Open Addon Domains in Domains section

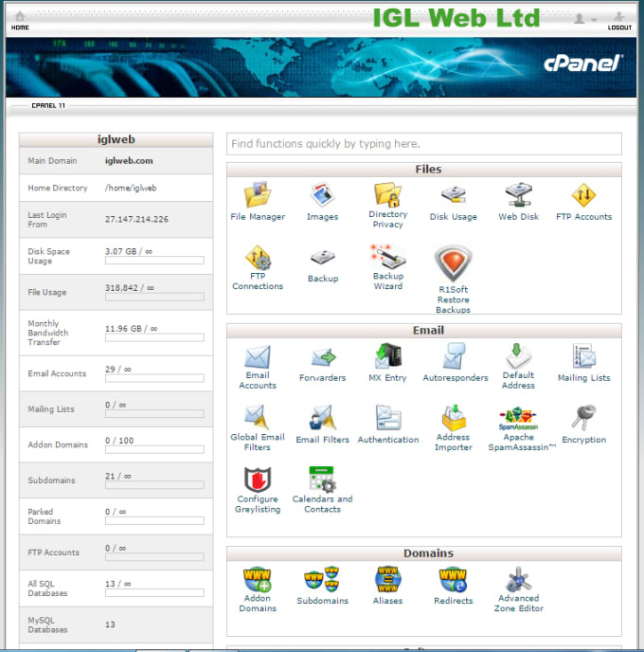258,589
